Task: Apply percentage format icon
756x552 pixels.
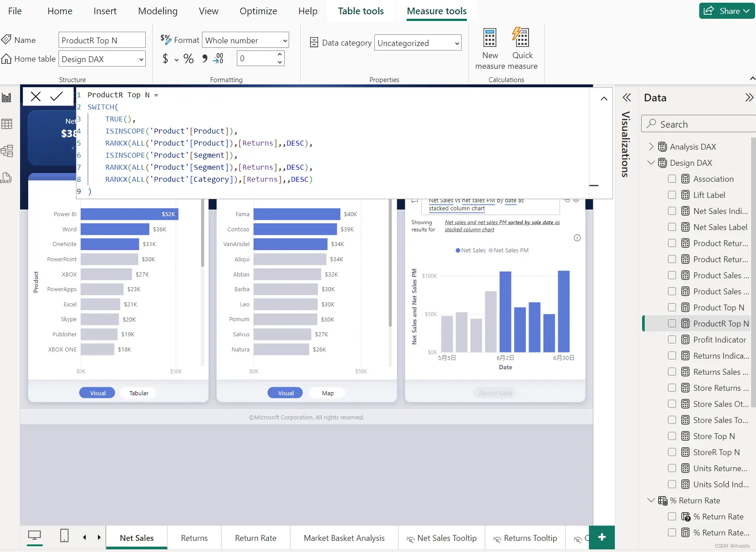Action: tap(189, 59)
